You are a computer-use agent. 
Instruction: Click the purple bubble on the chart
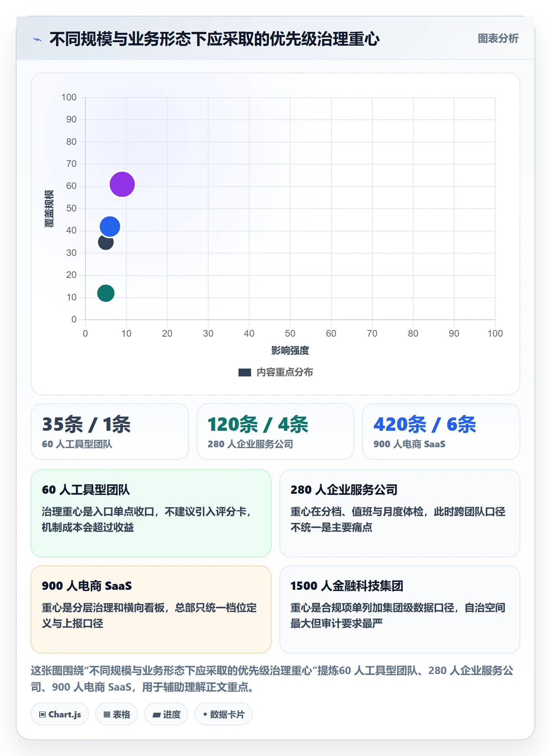122,184
